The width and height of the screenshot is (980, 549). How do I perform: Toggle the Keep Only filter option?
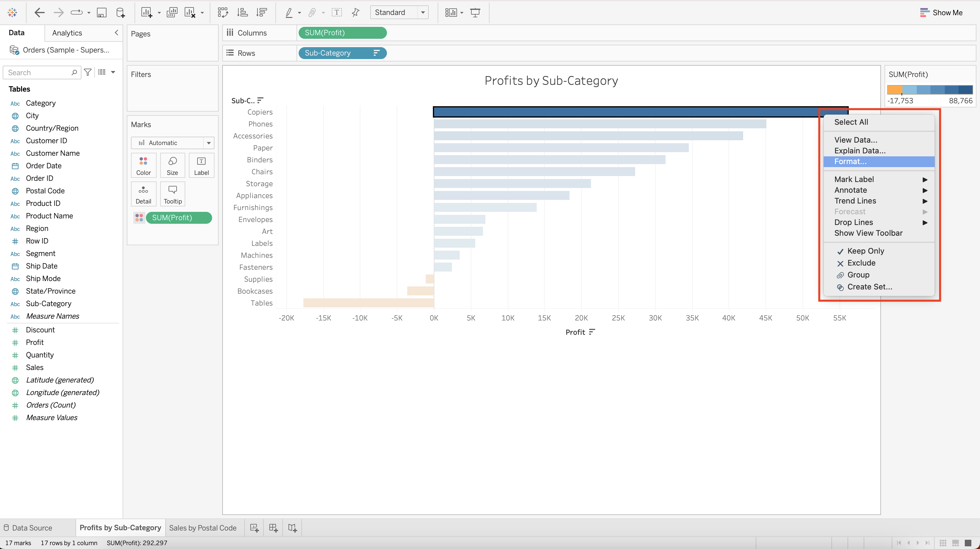(x=866, y=251)
